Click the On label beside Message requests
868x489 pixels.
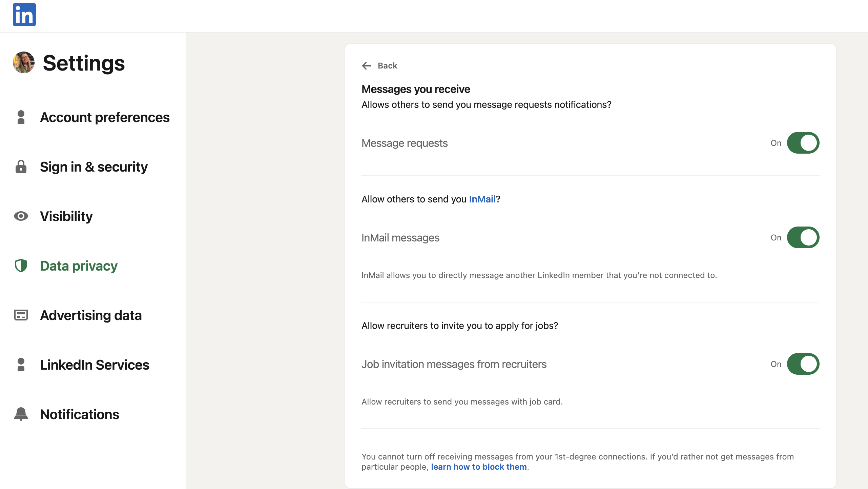(776, 143)
